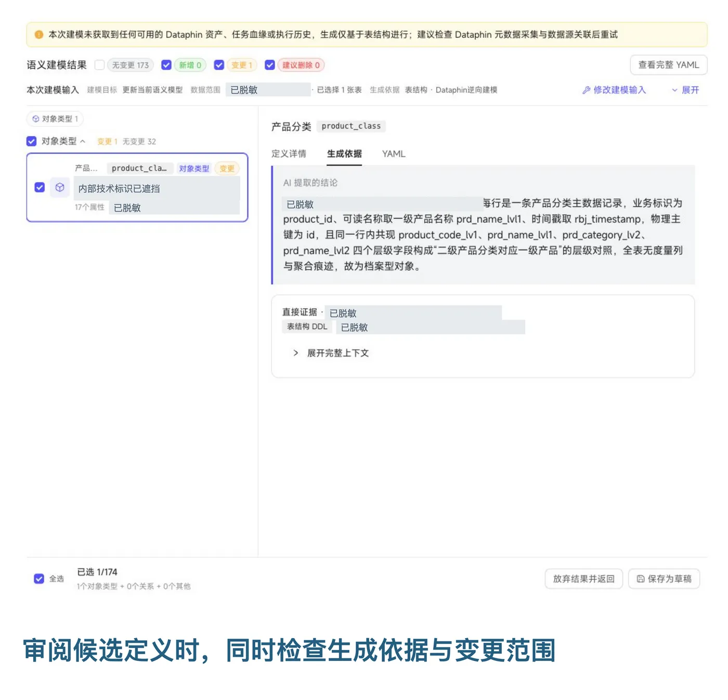Click the cube icon in 对象类型 1 chip

[36, 119]
